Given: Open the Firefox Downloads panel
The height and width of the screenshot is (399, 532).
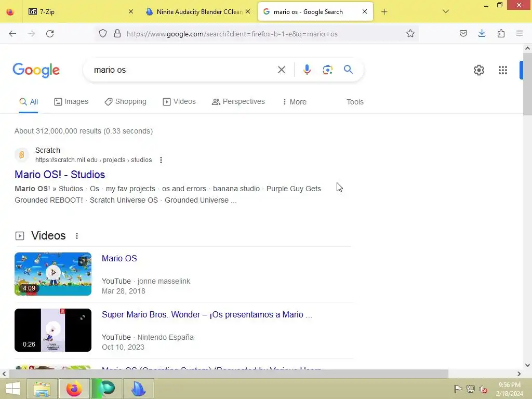Looking at the screenshot, I should tap(482, 33).
